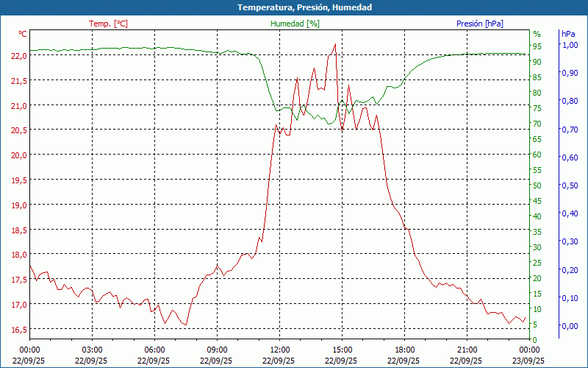The image size is (588, 368).
Task: Click the red °C axis unit label
Action: [23, 34]
